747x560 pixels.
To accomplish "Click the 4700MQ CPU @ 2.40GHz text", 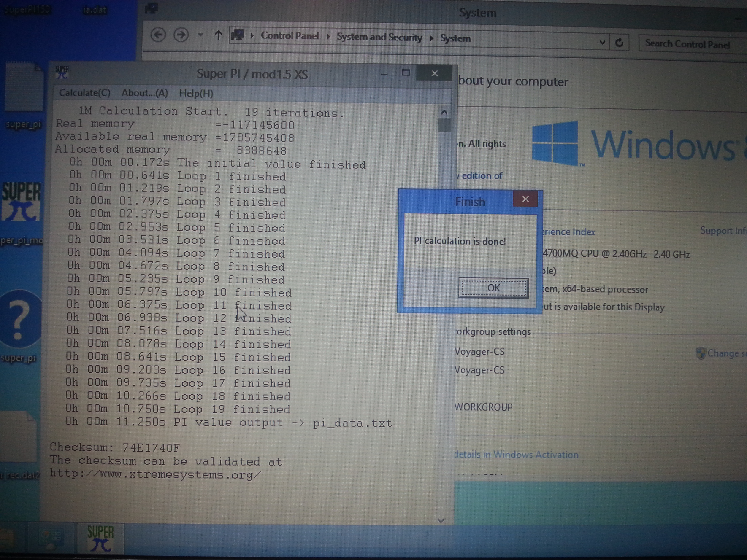I will click(595, 253).
